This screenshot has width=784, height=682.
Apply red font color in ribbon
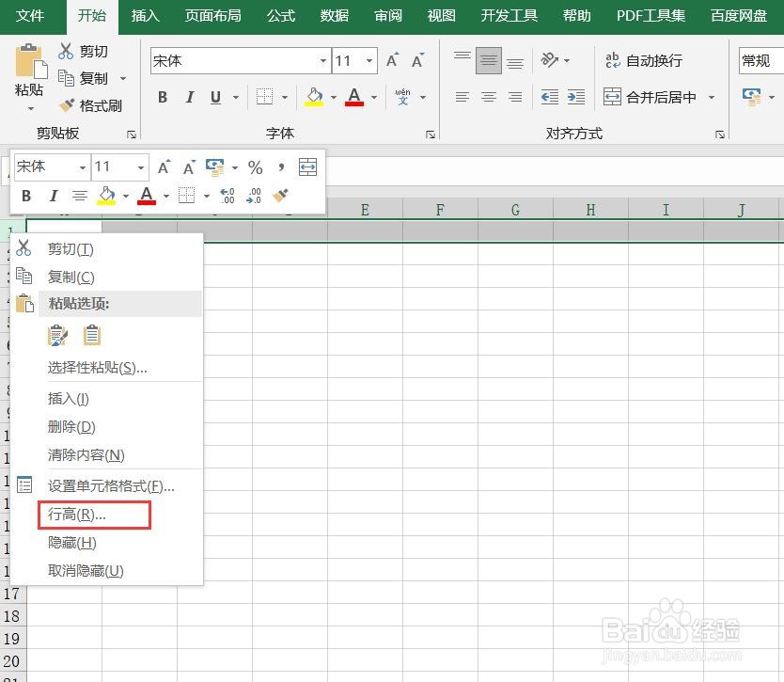[x=354, y=97]
